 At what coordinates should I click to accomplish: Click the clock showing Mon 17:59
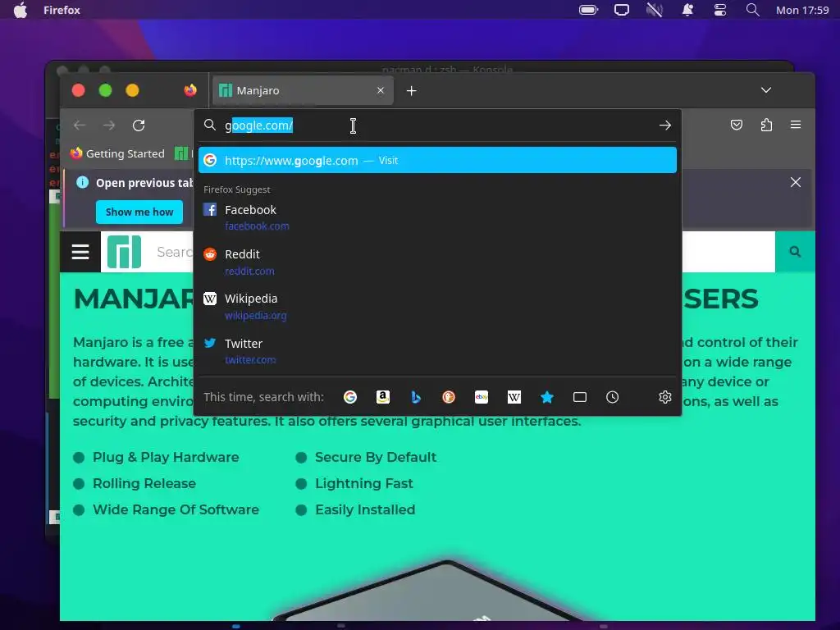(x=802, y=10)
